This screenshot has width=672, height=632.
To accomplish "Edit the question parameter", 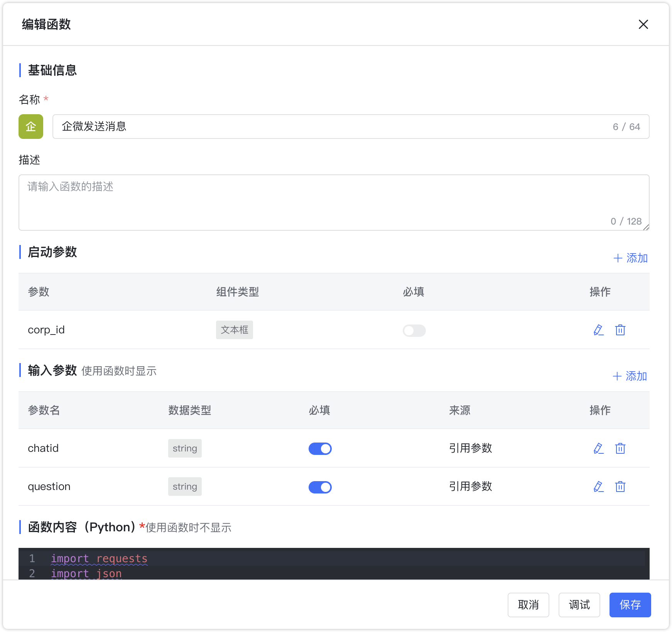I will pyautogui.click(x=598, y=487).
